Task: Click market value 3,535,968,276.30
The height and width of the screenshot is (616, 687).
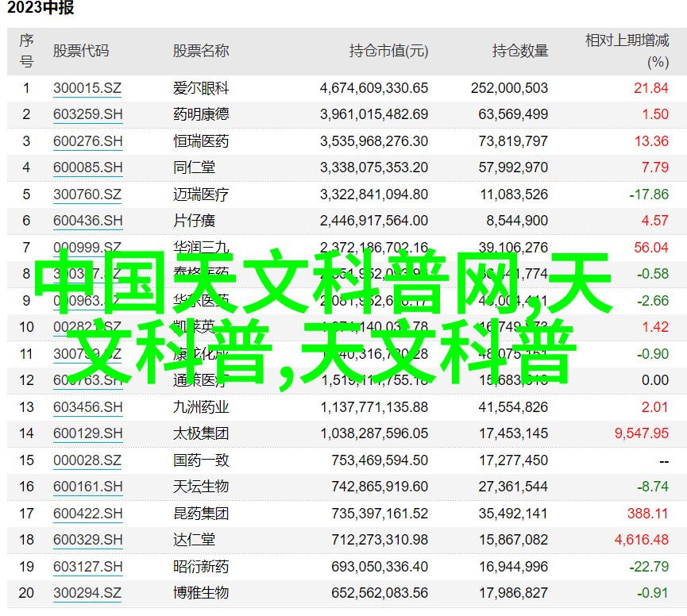Action: point(374,141)
